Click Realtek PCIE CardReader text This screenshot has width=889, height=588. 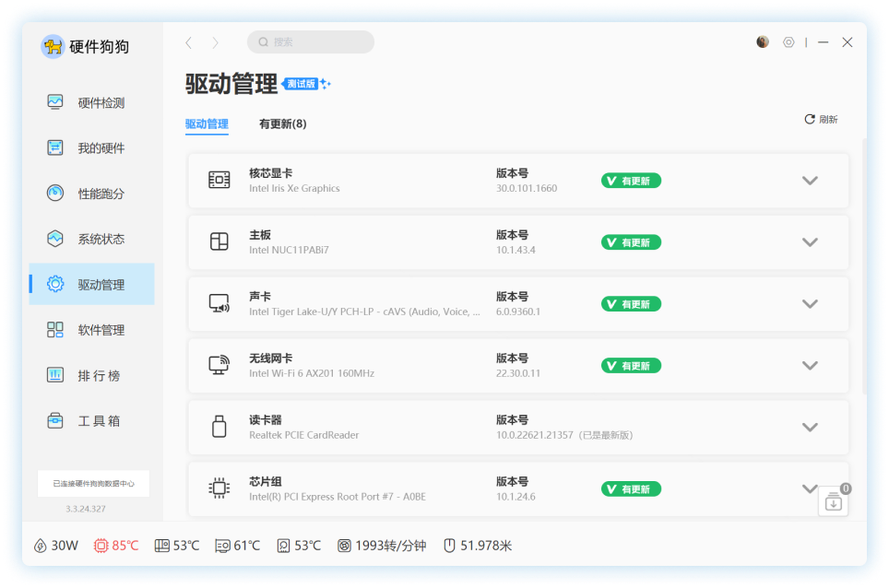pyautogui.click(x=304, y=435)
